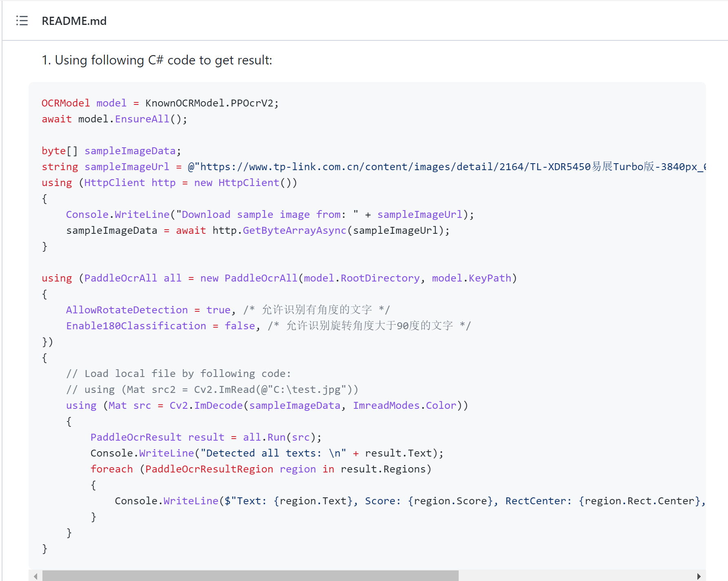The width and height of the screenshot is (728, 581).
Task: Click 'AllowRotateDetection = true' line
Action: 228,310
